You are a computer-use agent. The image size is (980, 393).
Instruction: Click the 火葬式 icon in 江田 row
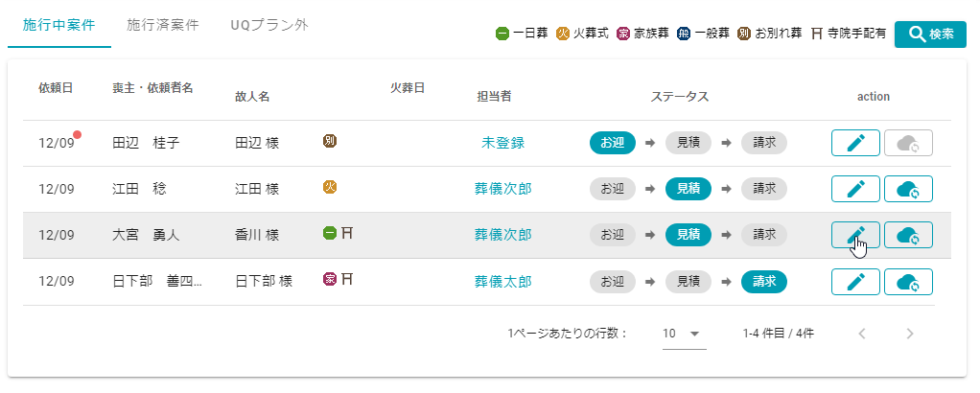click(330, 187)
